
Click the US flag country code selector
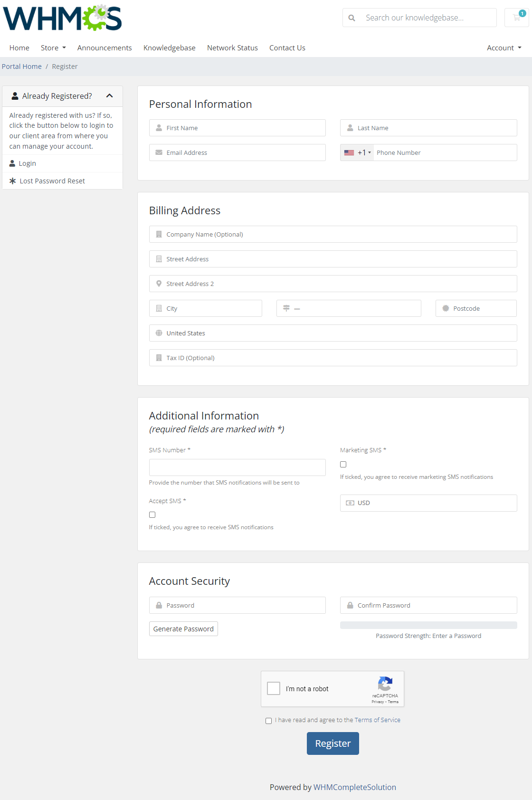click(357, 152)
